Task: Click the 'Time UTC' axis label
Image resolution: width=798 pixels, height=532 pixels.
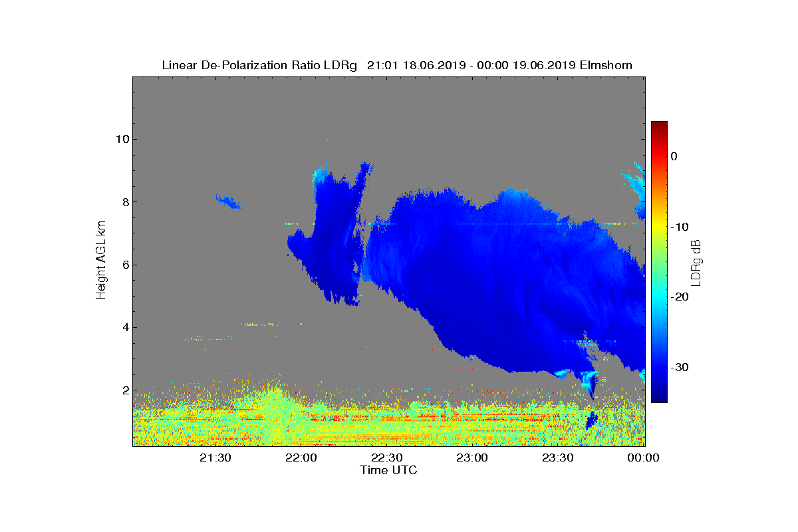Action: 389,470
